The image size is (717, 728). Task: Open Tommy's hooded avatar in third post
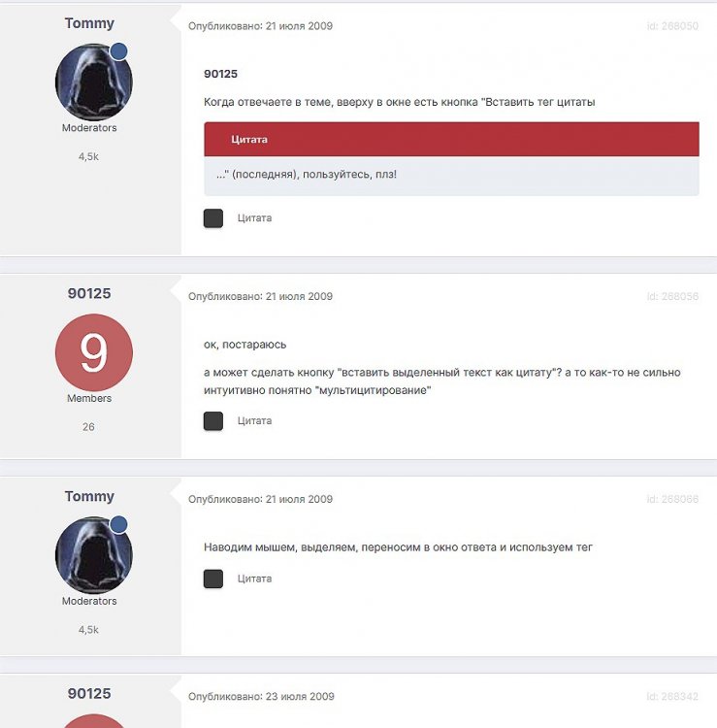pos(94,555)
